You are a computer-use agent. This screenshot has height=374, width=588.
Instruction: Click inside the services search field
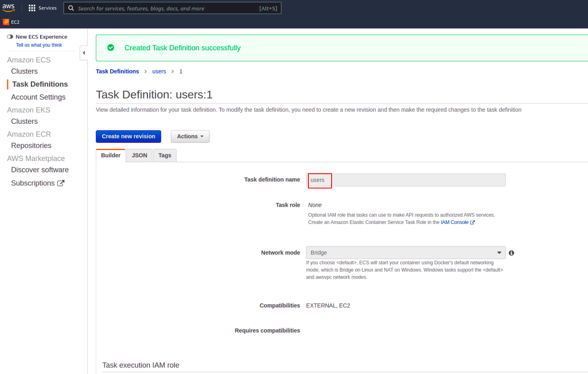tap(169, 8)
